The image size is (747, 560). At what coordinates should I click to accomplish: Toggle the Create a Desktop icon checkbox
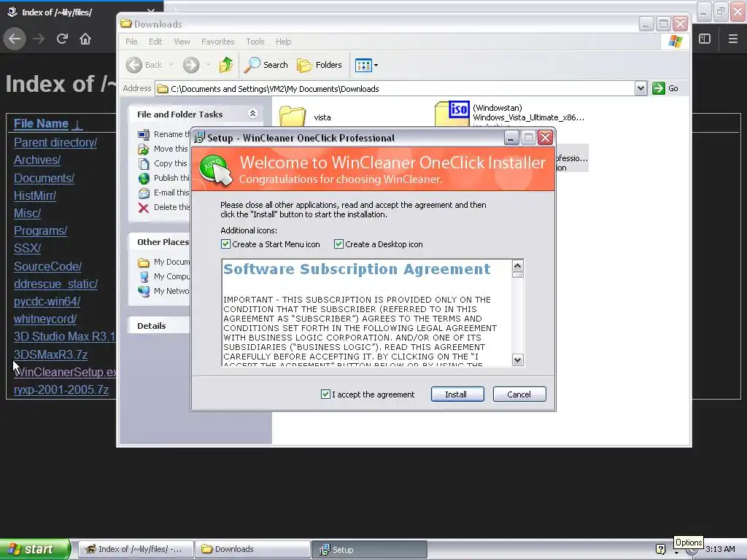click(x=338, y=244)
